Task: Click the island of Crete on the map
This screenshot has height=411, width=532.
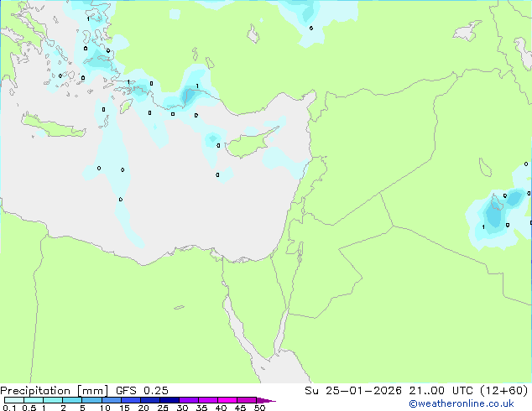Action: [x=55, y=127]
